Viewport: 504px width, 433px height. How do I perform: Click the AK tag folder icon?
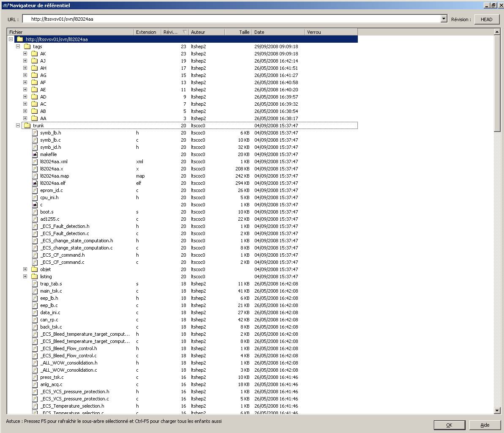(34, 54)
